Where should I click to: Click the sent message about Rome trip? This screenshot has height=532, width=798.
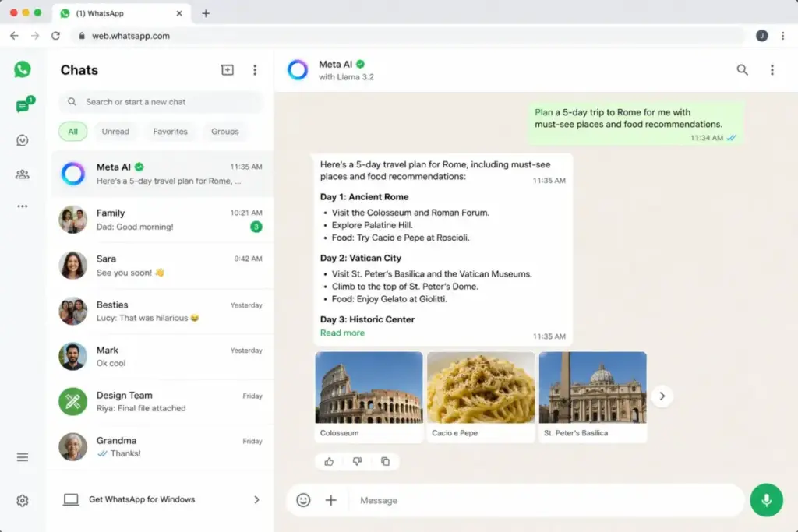(x=635, y=124)
